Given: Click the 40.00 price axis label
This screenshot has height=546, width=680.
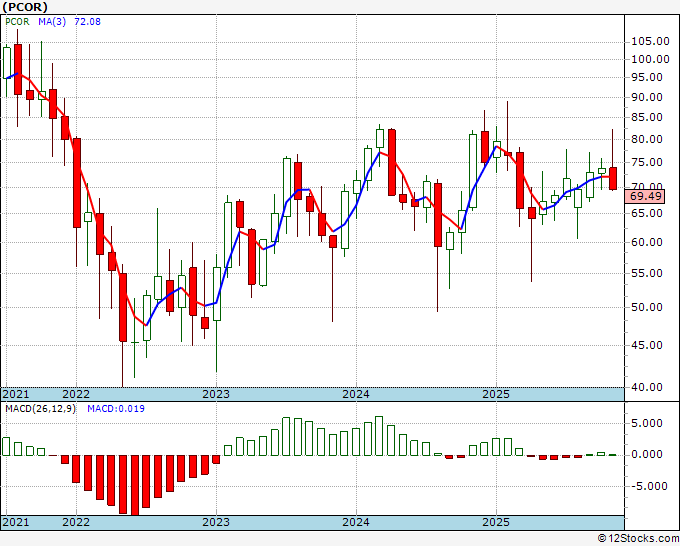Looking at the screenshot, I should [x=647, y=387].
